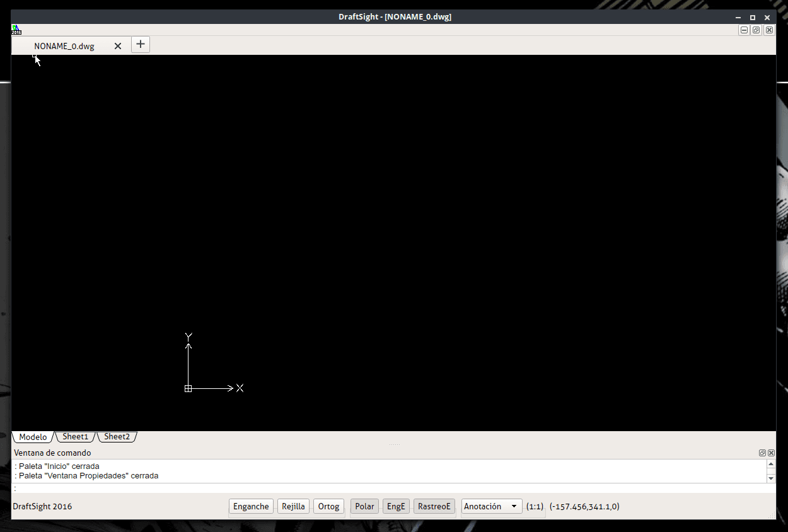Toggle the Rejilla grid button
The width and height of the screenshot is (788, 532).
pyautogui.click(x=293, y=506)
